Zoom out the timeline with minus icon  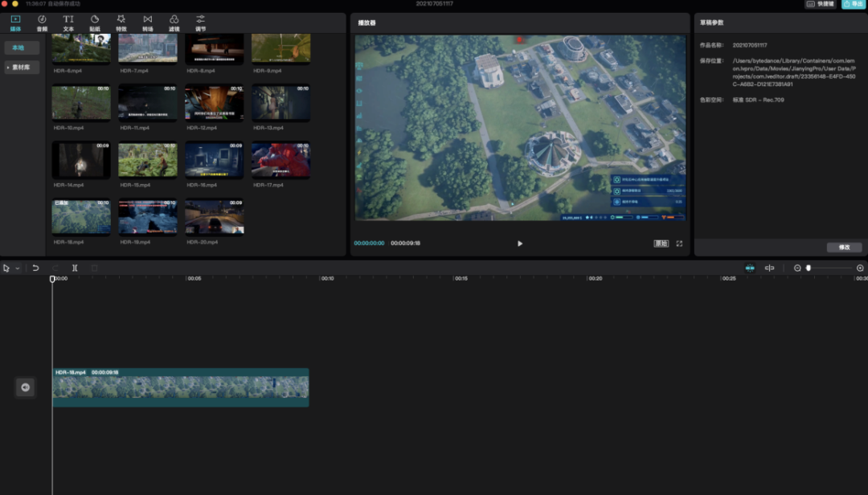pyautogui.click(x=797, y=268)
